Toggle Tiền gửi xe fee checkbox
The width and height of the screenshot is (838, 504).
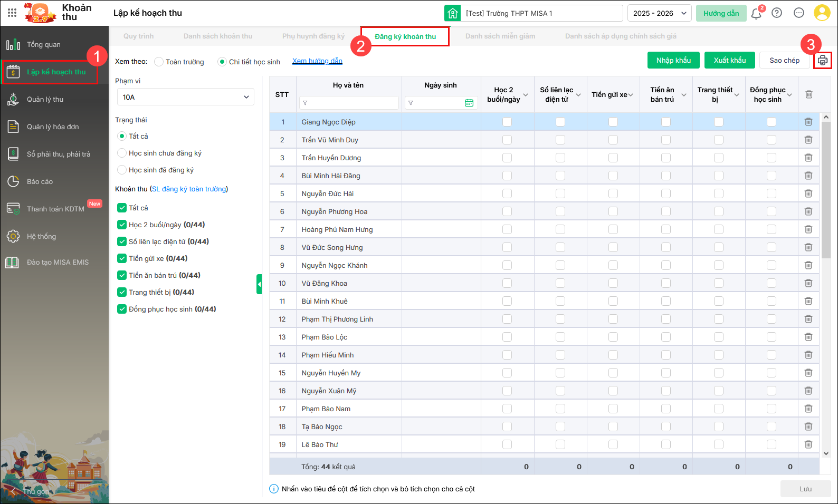click(x=122, y=258)
